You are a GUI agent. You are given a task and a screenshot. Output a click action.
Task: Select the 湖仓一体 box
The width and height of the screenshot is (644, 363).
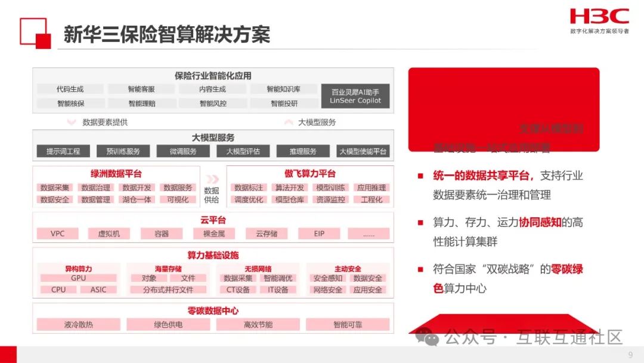click(137, 199)
